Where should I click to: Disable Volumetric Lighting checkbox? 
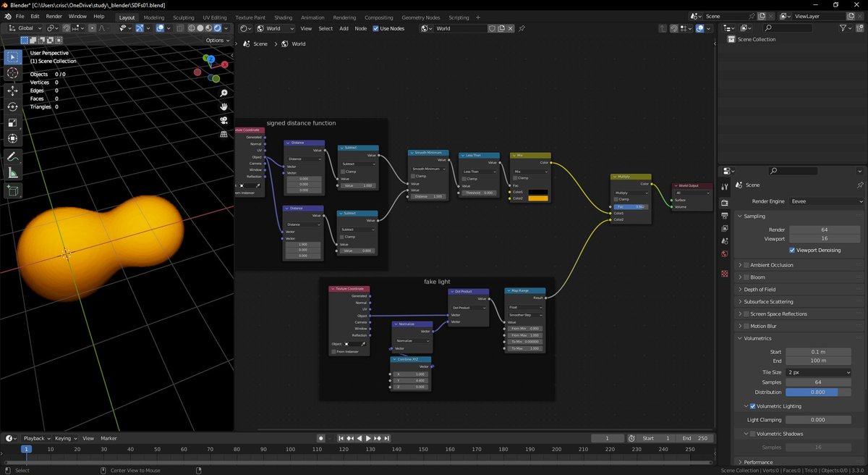click(753, 406)
